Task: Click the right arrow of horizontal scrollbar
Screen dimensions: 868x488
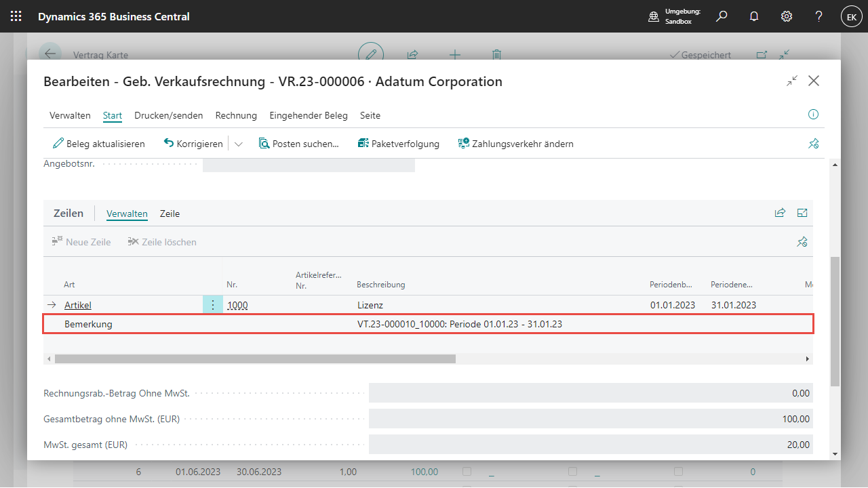Action: click(x=807, y=359)
